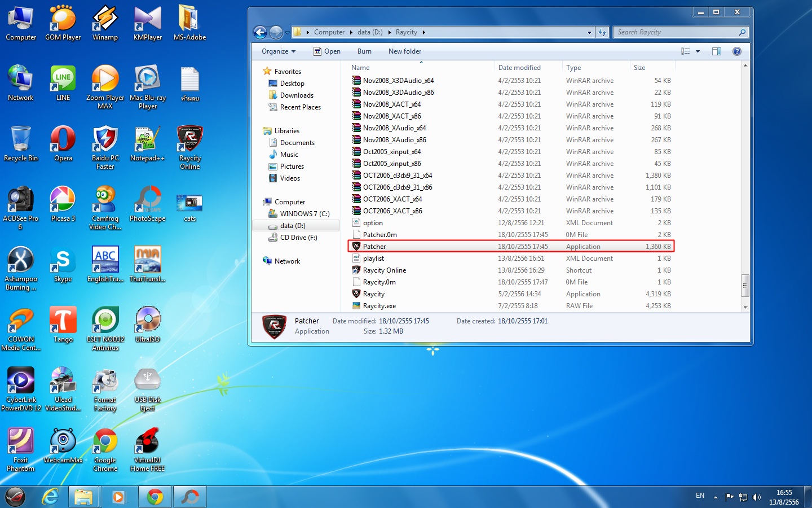Open Notepad++ desktop icon

pyautogui.click(x=147, y=144)
